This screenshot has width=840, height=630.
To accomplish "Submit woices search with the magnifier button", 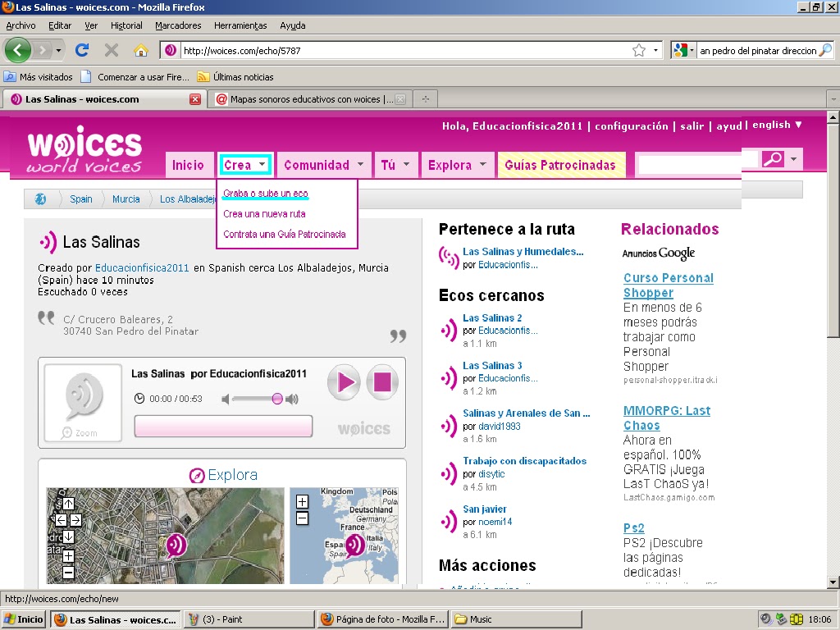I will tap(772, 159).
